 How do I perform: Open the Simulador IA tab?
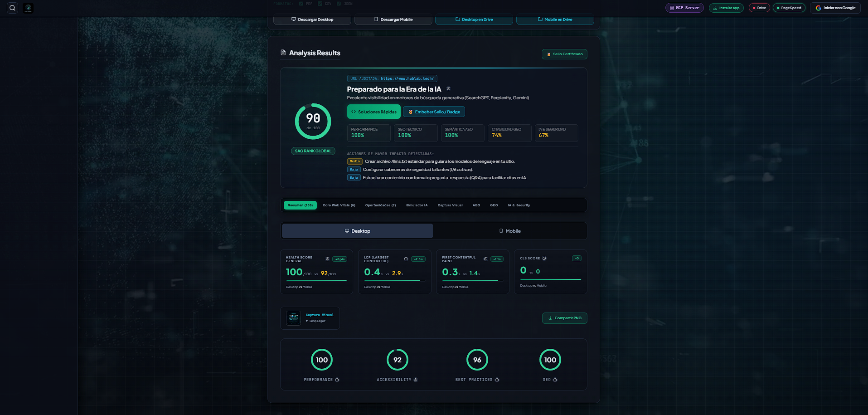click(x=417, y=205)
